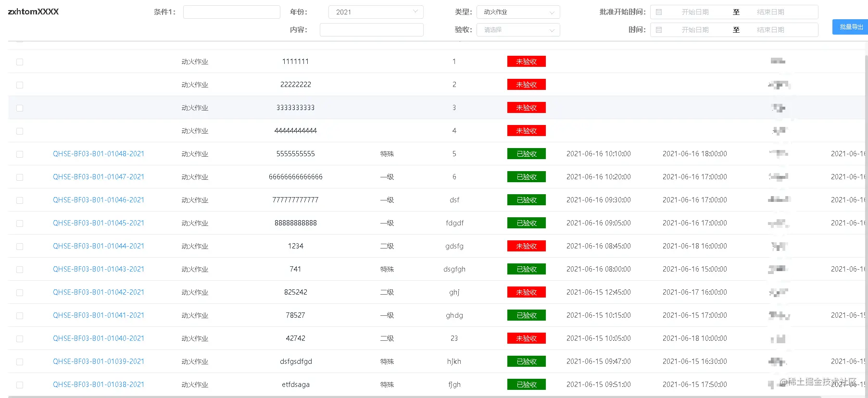Check the row with content 44444444444
The width and height of the screenshot is (868, 398).
pyautogui.click(x=20, y=131)
